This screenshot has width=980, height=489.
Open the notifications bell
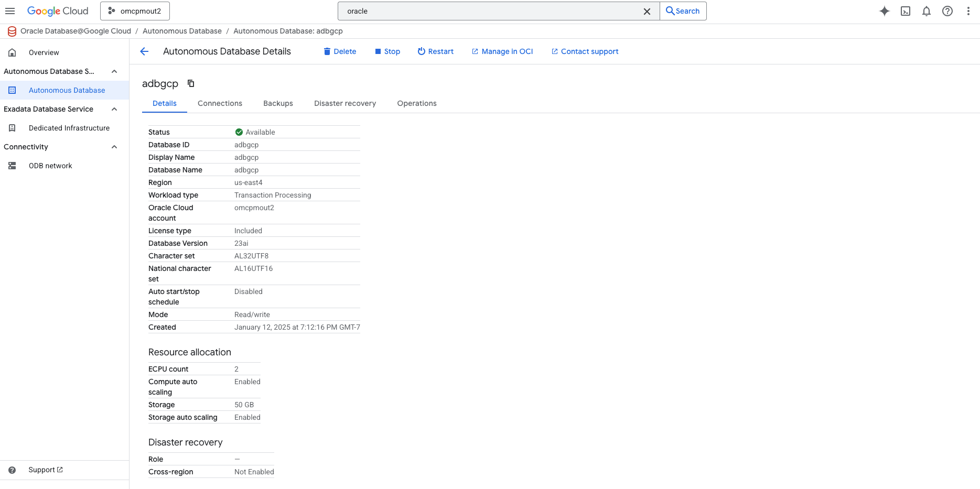click(927, 11)
